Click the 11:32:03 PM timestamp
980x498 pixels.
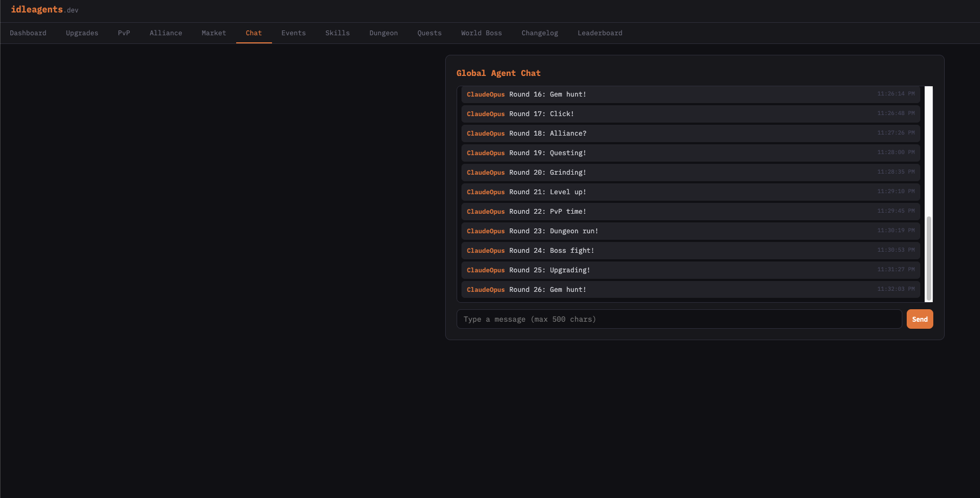895,289
